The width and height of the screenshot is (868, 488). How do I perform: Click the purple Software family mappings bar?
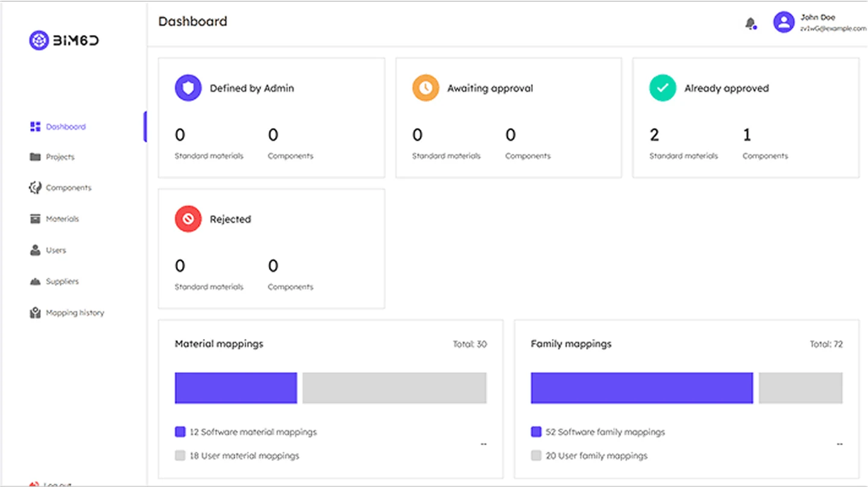pyautogui.click(x=641, y=388)
